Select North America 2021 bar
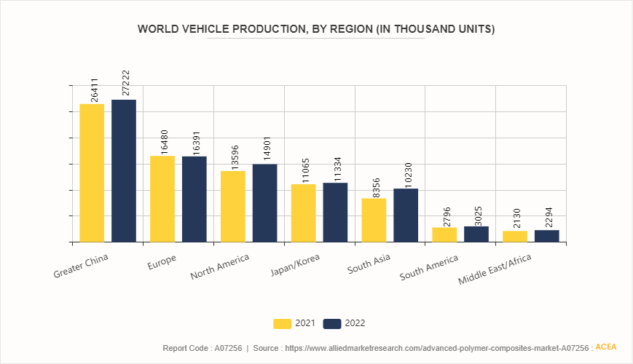Viewport: 633px width, 364px height. coord(233,207)
